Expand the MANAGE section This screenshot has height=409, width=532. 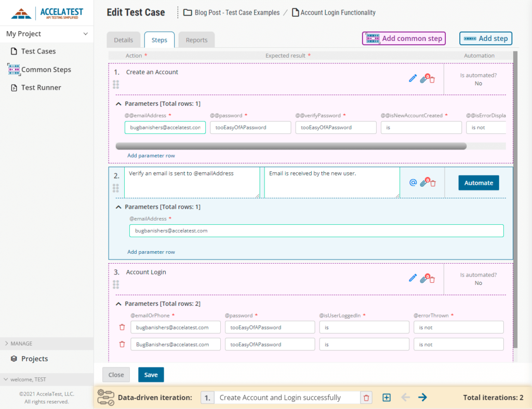click(x=21, y=343)
